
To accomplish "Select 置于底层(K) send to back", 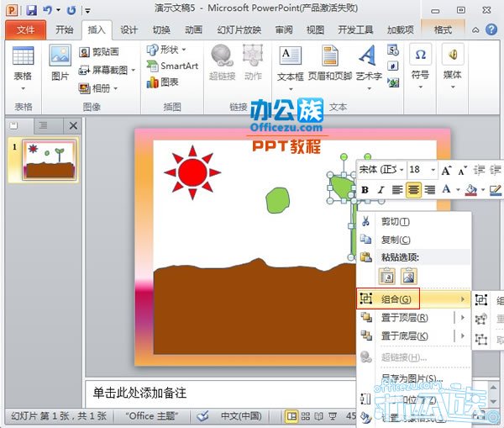I will pos(405,336).
